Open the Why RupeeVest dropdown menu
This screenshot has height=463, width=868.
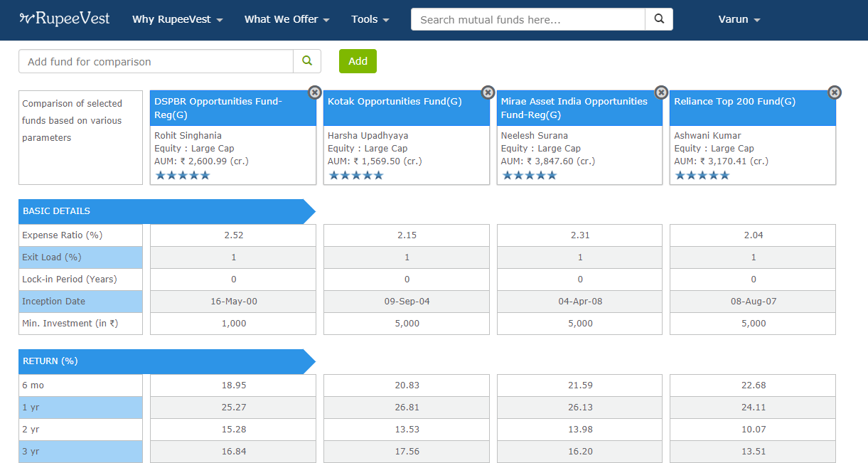point(178,19)
